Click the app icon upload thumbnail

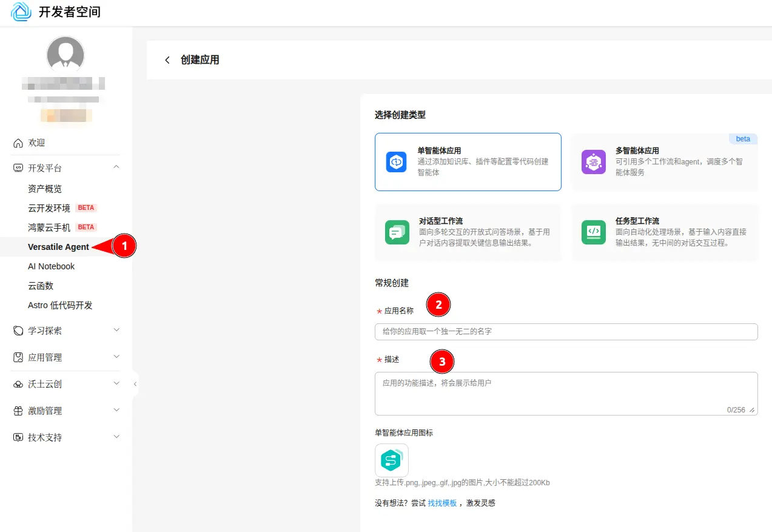click(392, 460)
